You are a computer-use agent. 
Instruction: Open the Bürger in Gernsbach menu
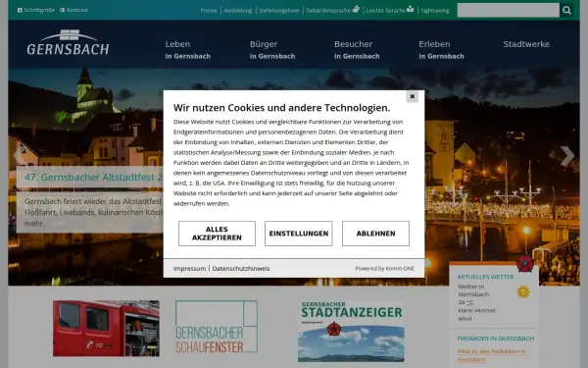point(272,50)
